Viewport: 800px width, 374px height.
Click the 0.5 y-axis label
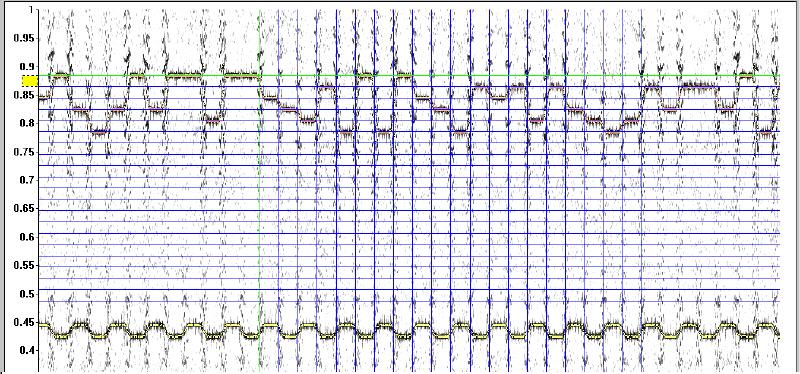click(x=28, y=293)
